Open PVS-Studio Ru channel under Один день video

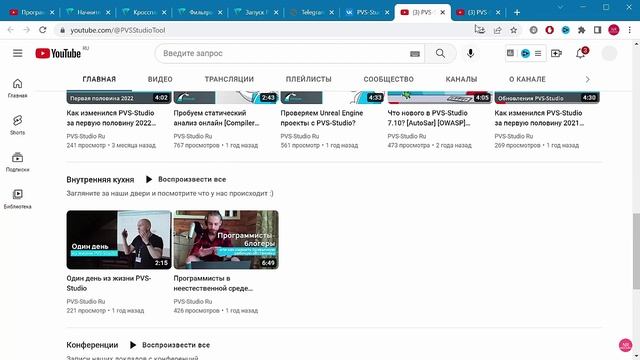[x=86, y=302]
